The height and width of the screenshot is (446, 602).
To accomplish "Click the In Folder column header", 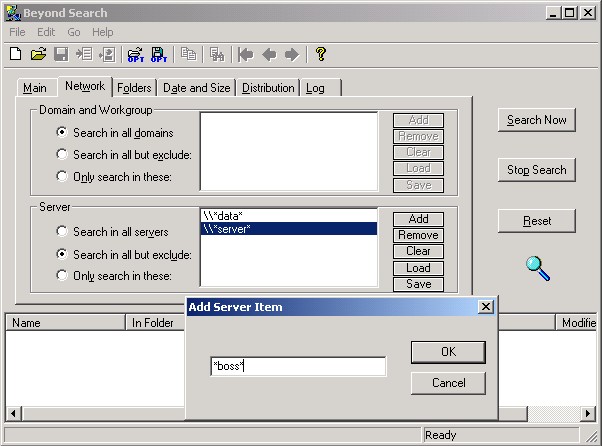I will coord(155,323).
